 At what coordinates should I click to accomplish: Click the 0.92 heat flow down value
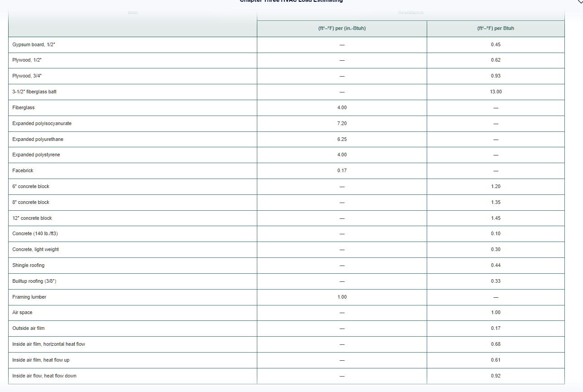pos(496,376)
